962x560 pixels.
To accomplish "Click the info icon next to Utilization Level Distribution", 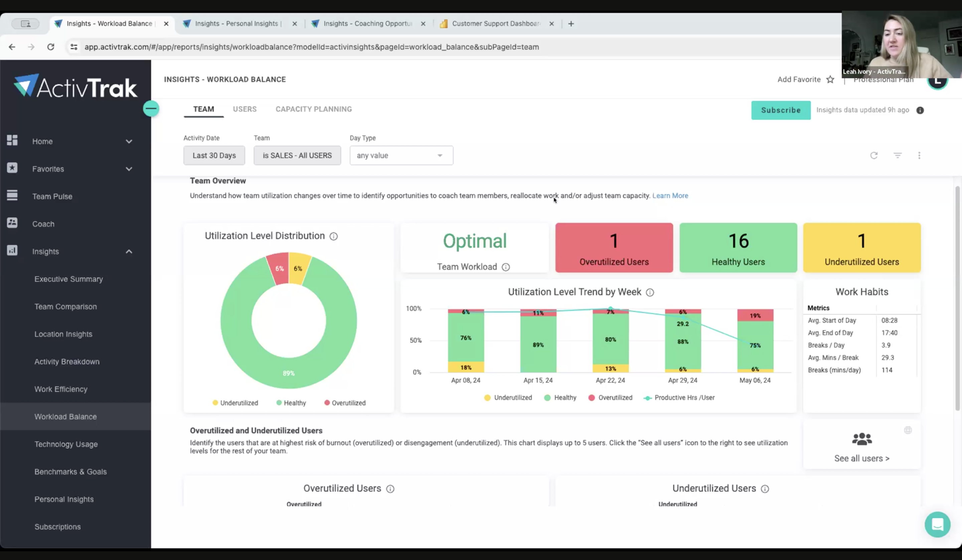I will [334, 237].
